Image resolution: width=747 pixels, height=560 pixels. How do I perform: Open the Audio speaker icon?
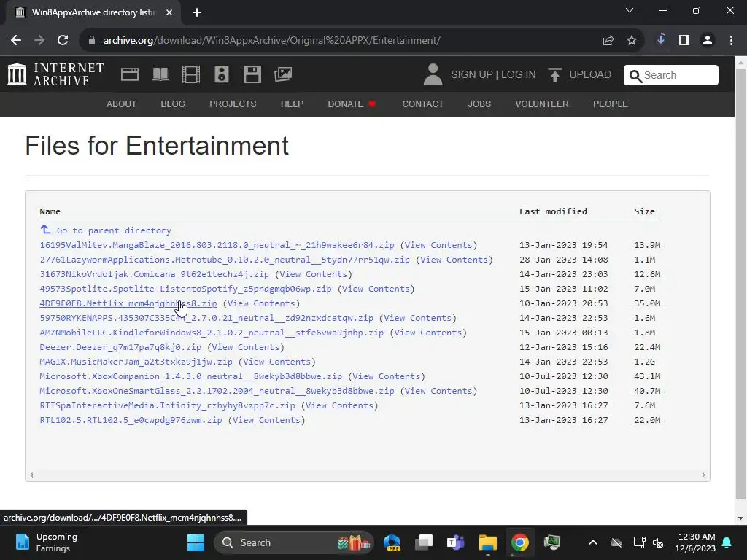pos(222,75)
